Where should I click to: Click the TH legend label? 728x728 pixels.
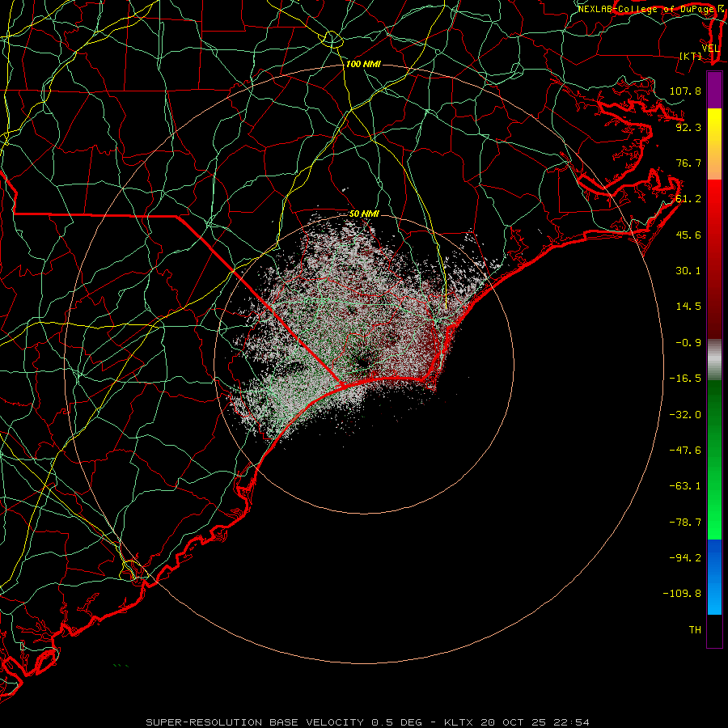(695, 630)
